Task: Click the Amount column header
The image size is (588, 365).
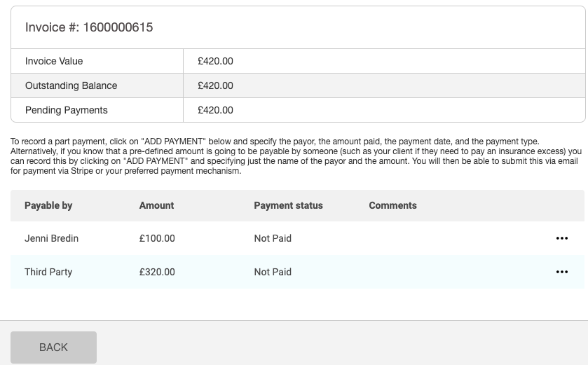Action: (156, 205)
